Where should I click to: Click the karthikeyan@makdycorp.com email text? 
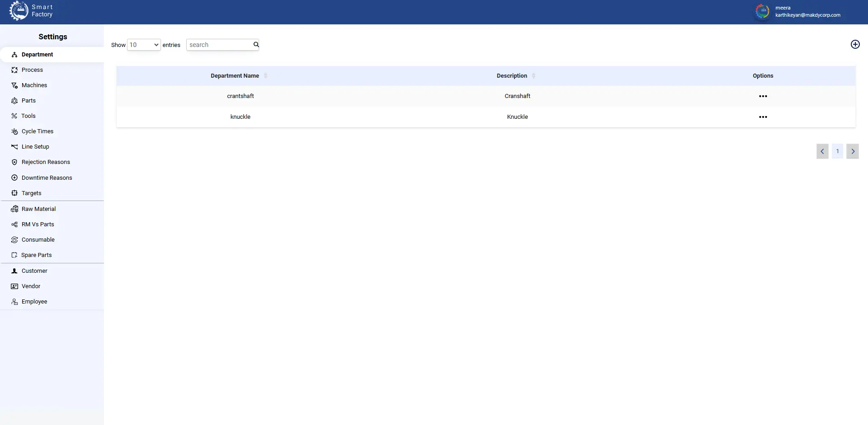[808, 15]
